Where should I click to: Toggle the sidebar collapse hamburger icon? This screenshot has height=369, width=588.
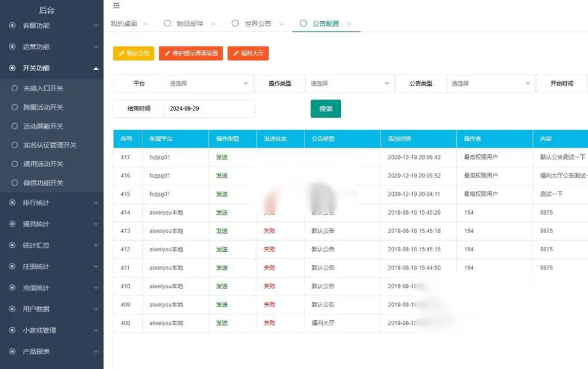click(116, 5)
